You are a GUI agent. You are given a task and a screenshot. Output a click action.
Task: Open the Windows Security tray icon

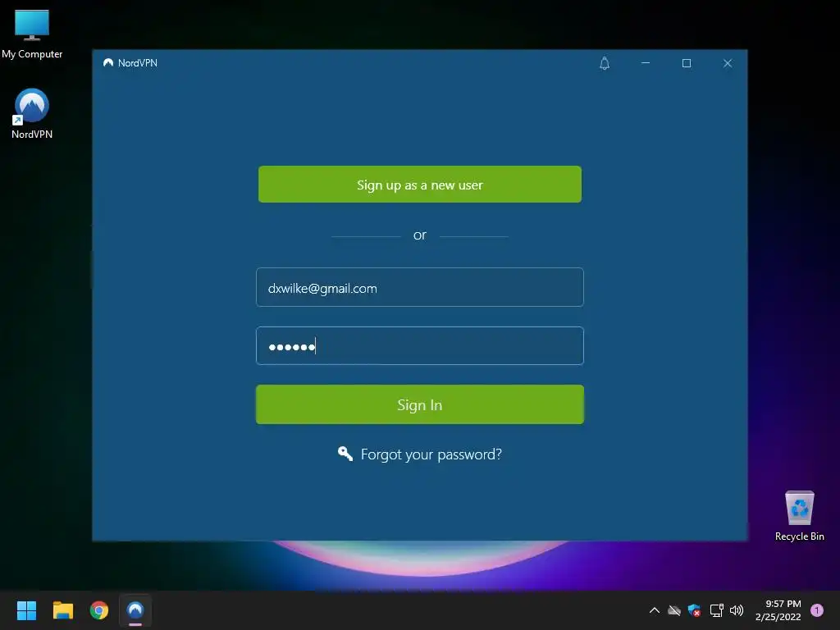(694, 610)
